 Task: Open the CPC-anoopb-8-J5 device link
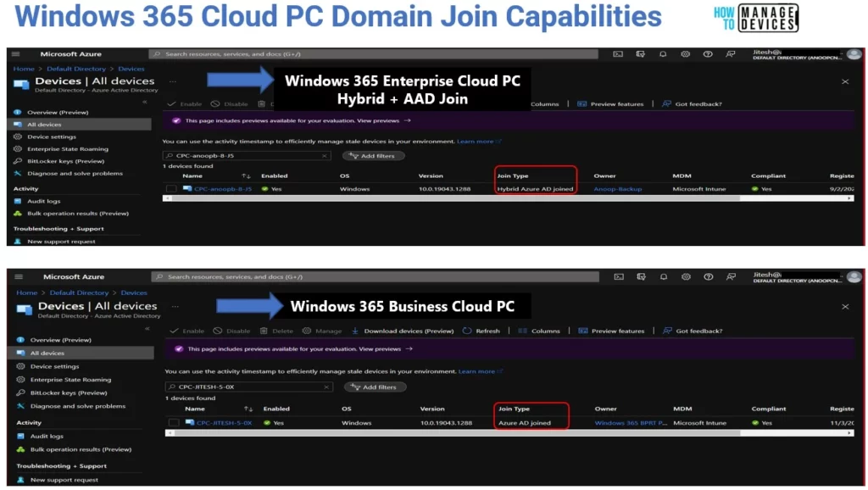[x=223, y=189]
